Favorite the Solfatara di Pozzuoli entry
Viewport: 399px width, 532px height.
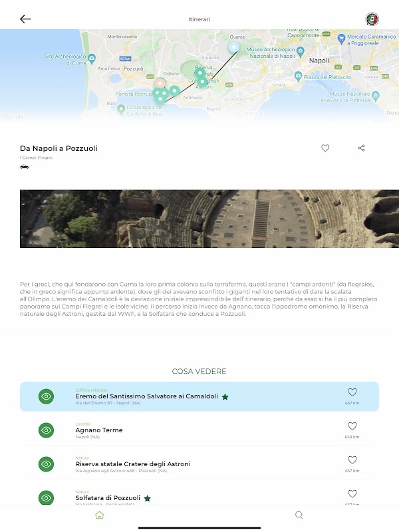tap(352, 494)
